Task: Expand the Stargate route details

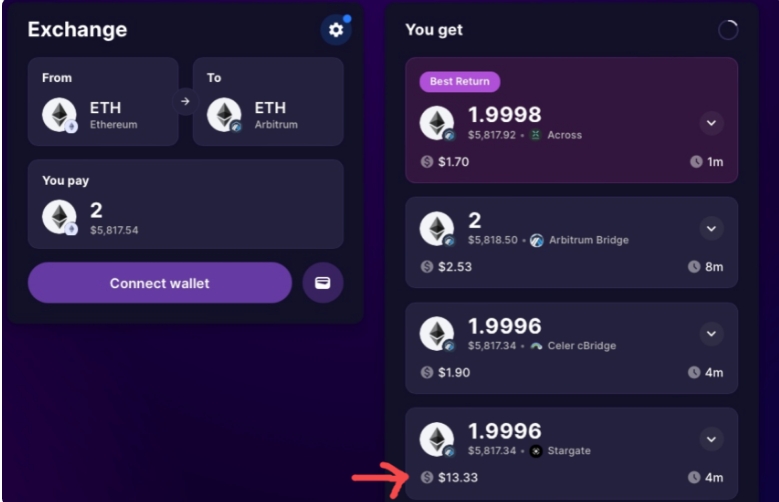Action: point(711,439)
